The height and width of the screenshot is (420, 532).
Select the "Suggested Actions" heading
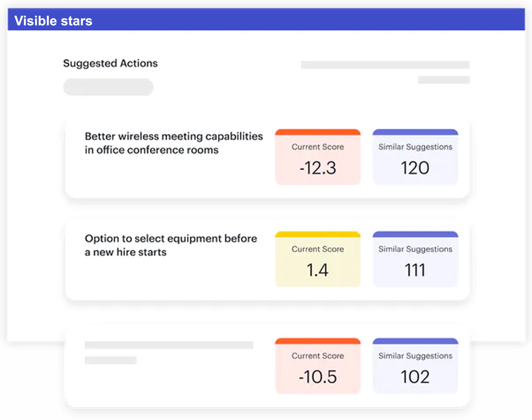pyautogui.click(x=110, y=63)
